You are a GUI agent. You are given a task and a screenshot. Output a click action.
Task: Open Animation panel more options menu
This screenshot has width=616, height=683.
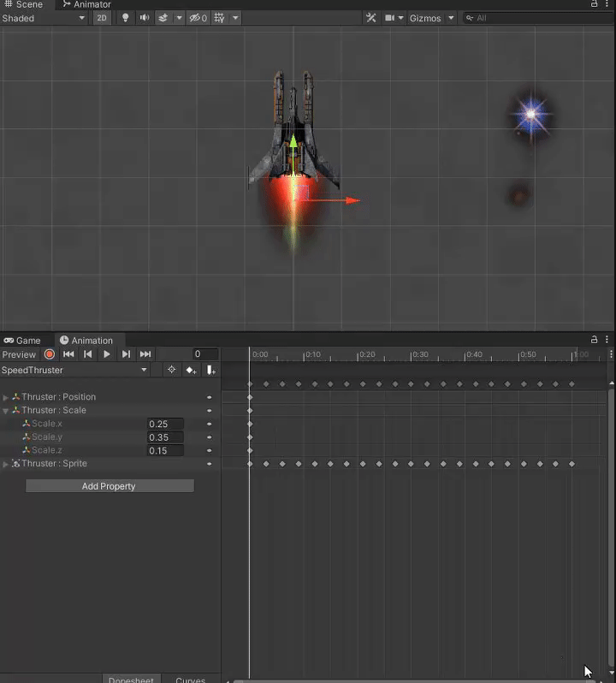(607, 339)
